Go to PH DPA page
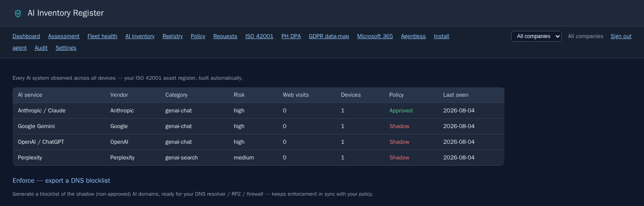 [291, 36]
